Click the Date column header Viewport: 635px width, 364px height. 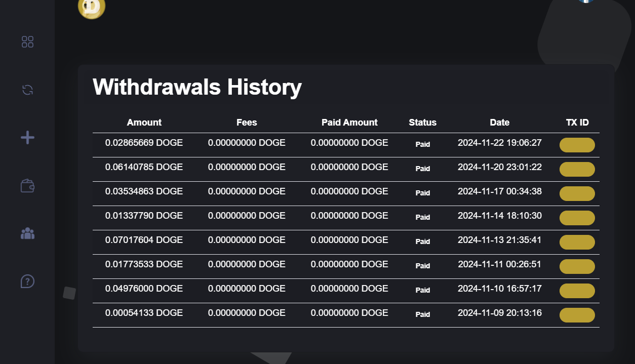[x=500, y=123]
